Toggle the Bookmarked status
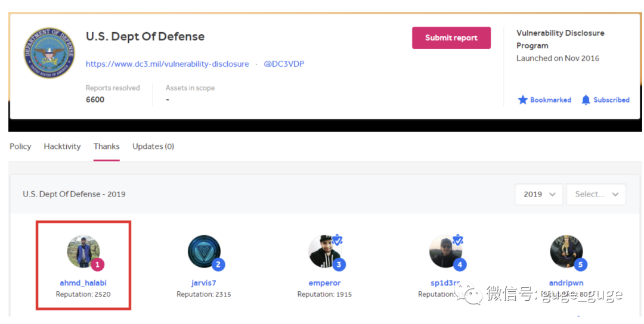Viewport: 644px width, 324px height. [544, 99]
